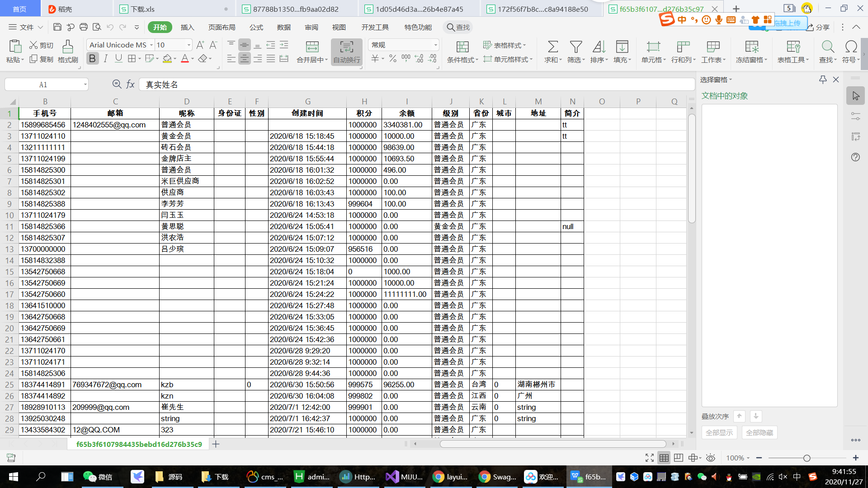Click the Print icon in quick access
This screenshot has width=868, height=488.
(x=84, y=27)
